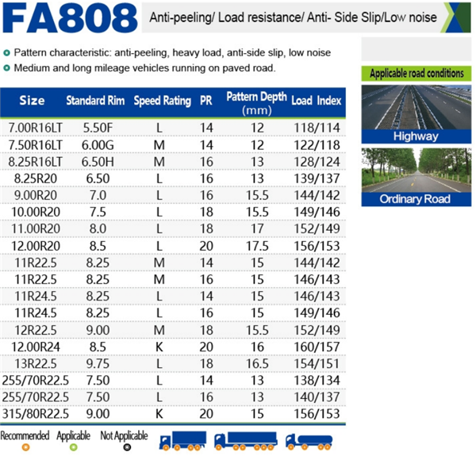Click the Applicable road conditions green label

point(416,74)
